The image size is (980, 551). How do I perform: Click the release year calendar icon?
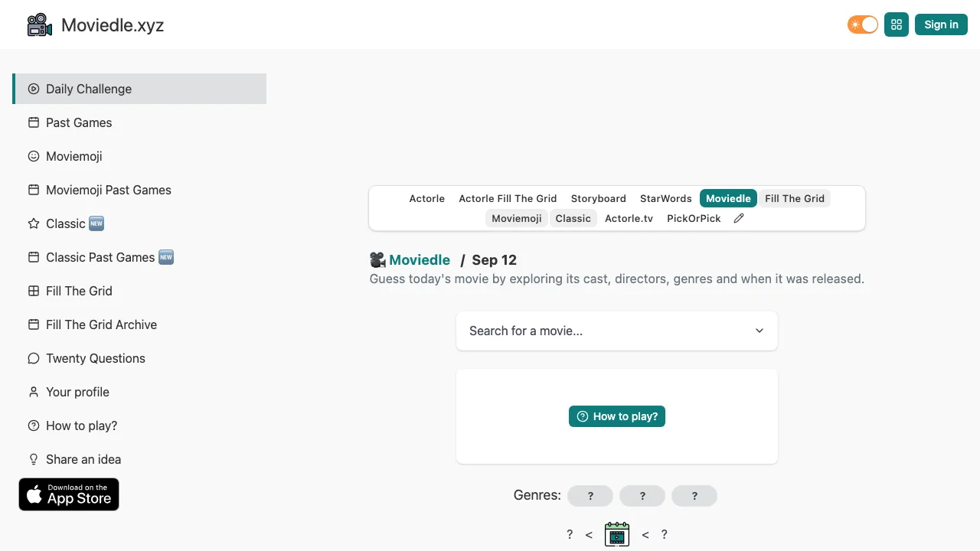click(x=617, y=534)
